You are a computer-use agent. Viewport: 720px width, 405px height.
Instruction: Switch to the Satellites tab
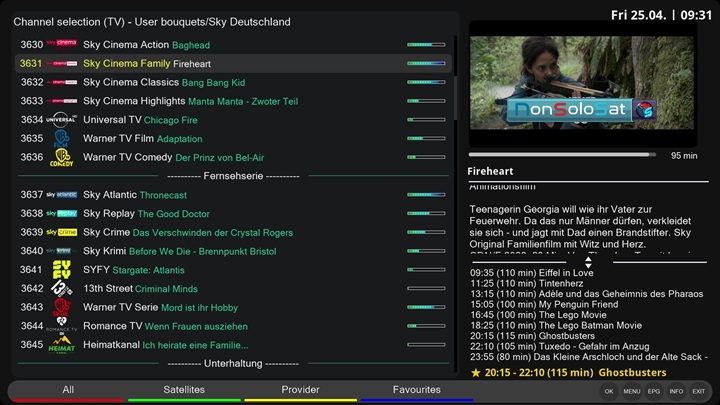point(184,390)
